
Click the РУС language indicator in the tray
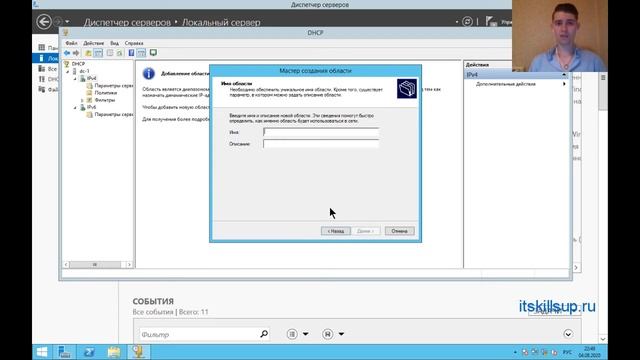tap(567, 352)
